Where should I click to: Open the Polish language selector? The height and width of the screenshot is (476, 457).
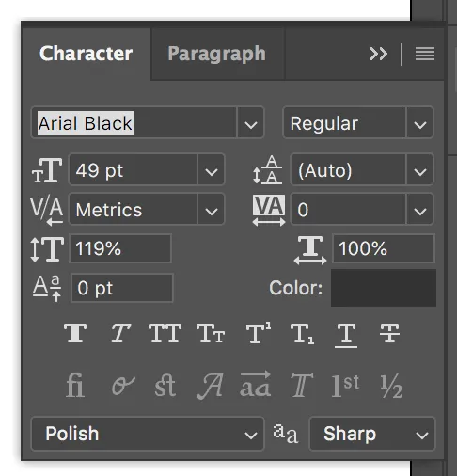point(148,434)
